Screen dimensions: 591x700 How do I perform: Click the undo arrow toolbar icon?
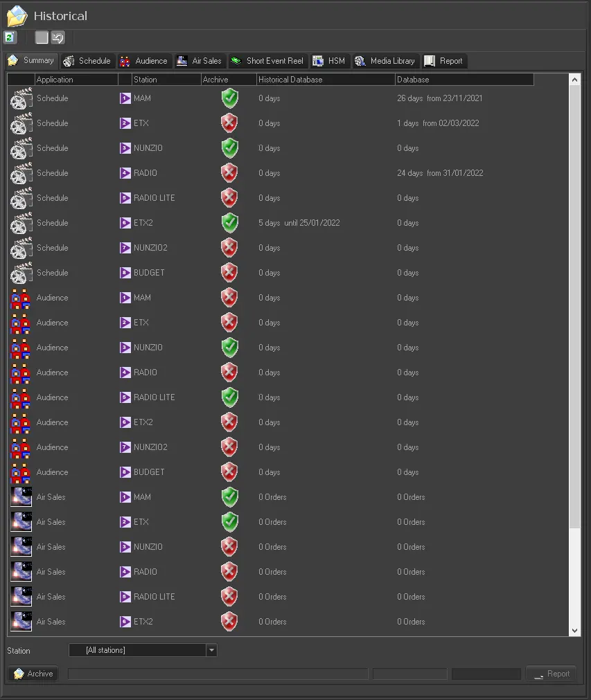(x=58, y=38)
